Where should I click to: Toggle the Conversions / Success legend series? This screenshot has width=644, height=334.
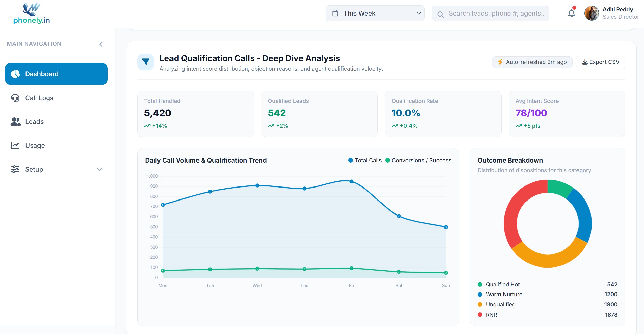tap(418, 160)
